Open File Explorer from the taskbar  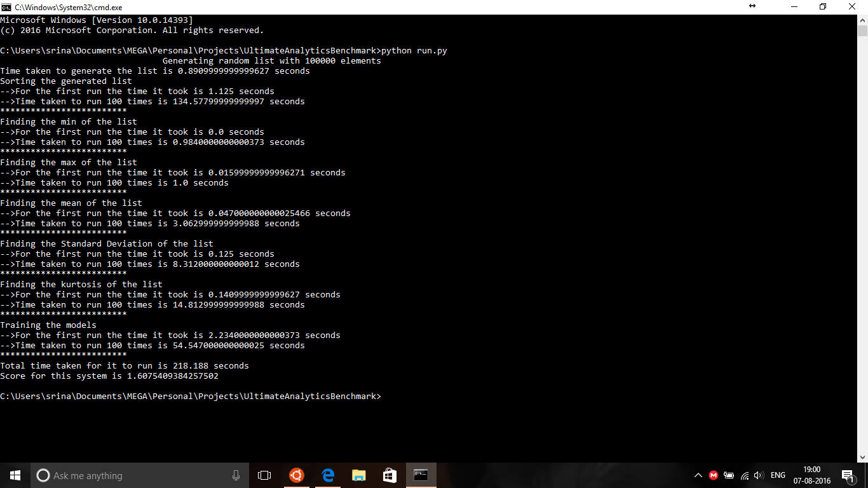tap(359, 475)
